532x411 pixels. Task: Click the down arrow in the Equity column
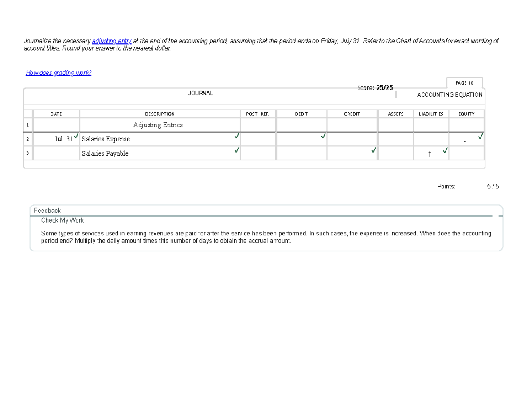coord(465,140)
